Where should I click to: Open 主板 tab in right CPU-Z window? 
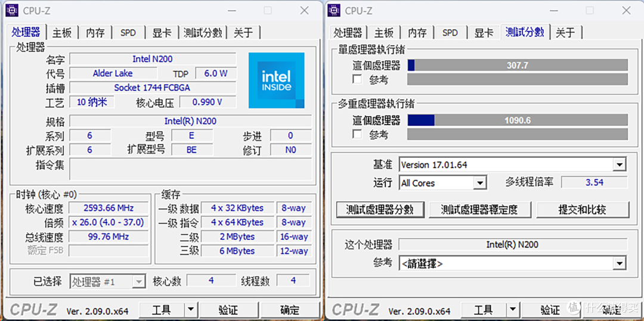(x=384, y=33)
